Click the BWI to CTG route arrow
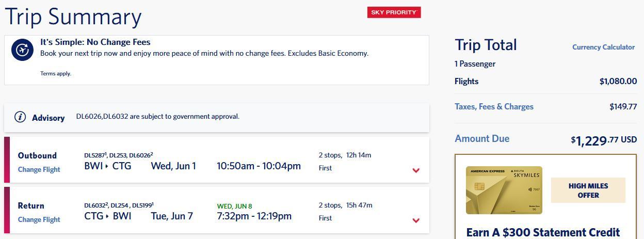 coord(107,166)
